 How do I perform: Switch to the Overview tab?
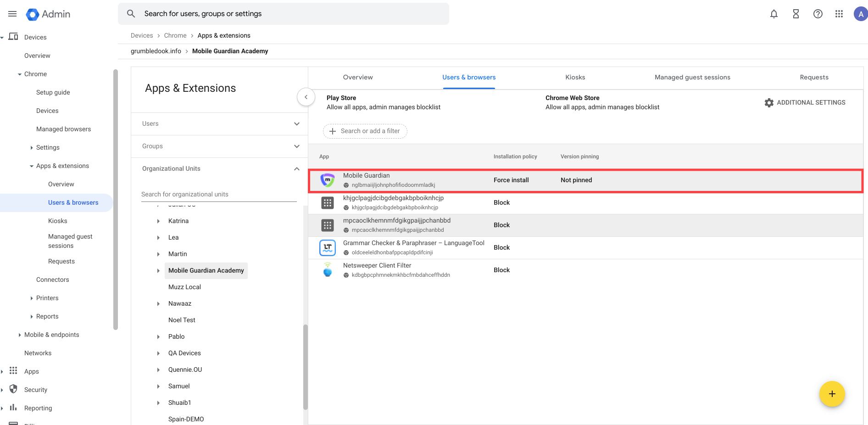[x=358, y=77]
